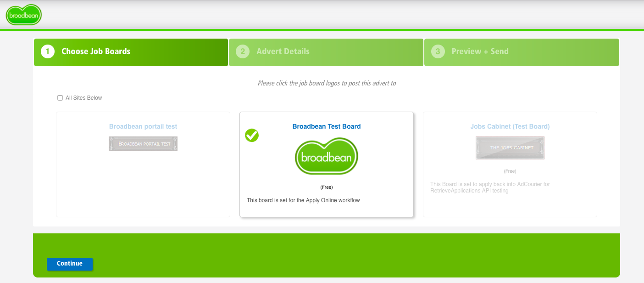Click the Broadbean logo in header

click(x=24, y=15)
